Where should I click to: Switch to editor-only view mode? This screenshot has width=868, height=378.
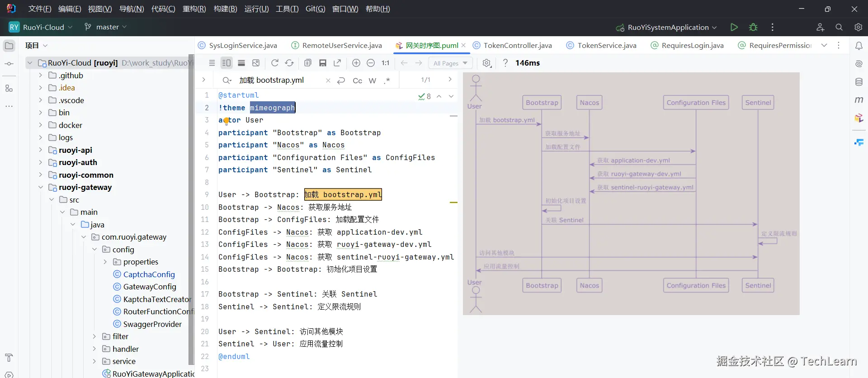(x=212, y=63)
